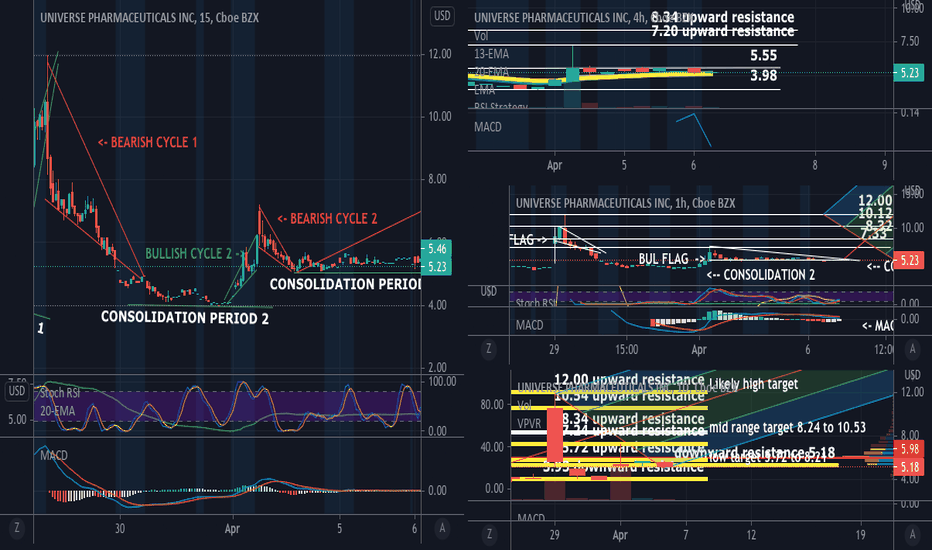This screenshot has height=550, width=932.
Task: Select the 3.98 level label on 4h chart
Action: [764, 76]
